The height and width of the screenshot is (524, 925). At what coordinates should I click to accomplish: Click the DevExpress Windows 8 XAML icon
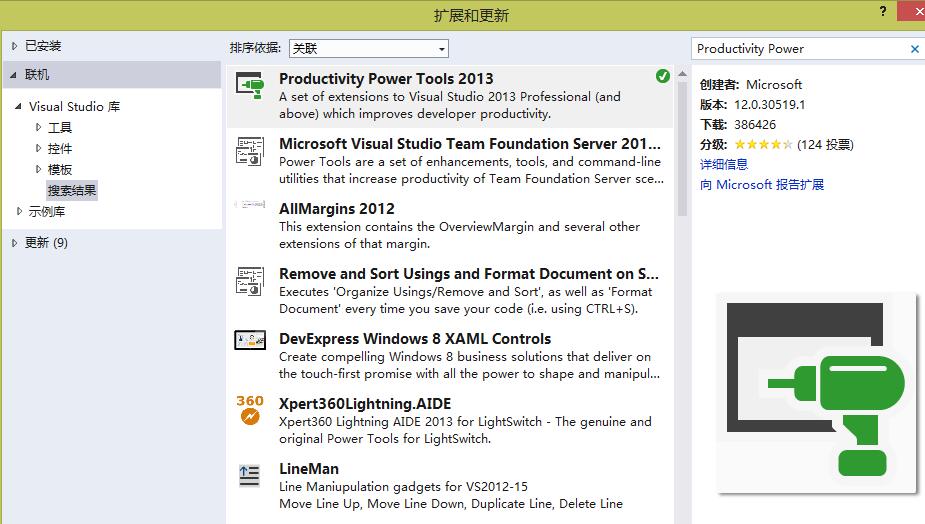pos(250,340)
